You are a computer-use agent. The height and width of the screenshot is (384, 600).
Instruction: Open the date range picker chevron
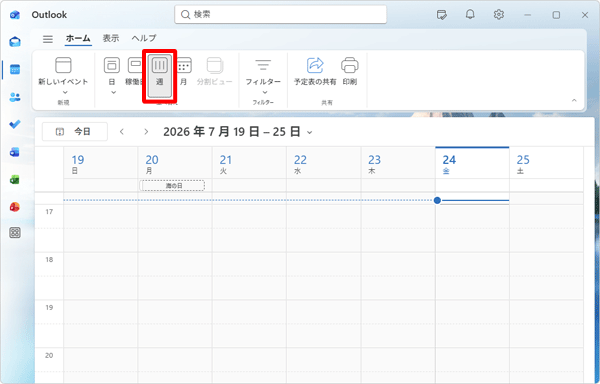tap(310, 132)
